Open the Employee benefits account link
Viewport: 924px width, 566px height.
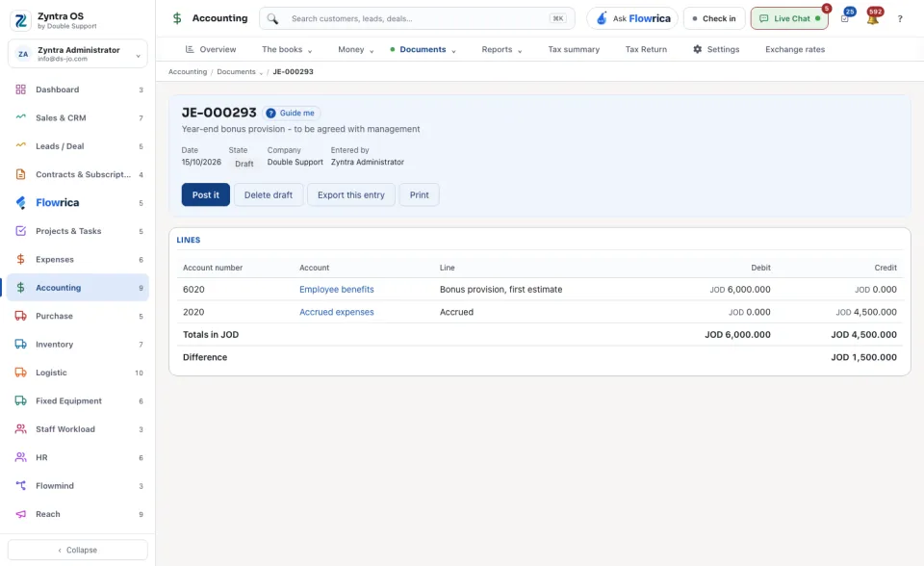coord(337,290)
